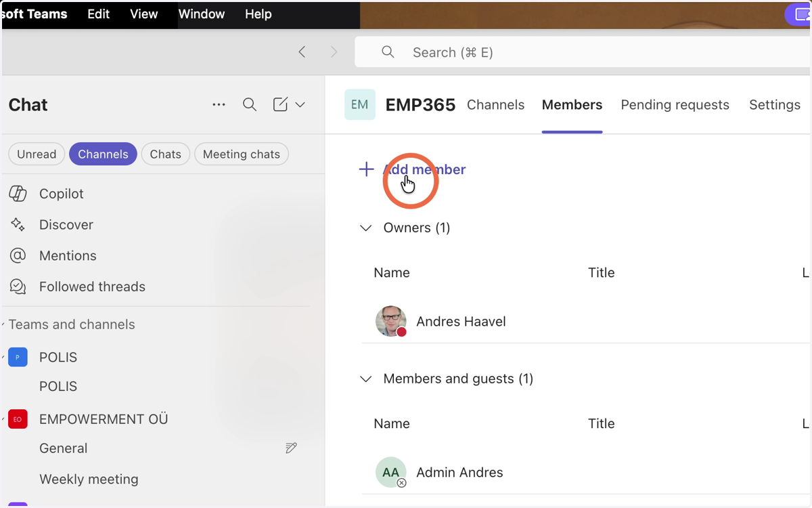Viewport: 812px width, 508px height.
Task: Select the POLIS team name
Action: [x=58, y=358]
